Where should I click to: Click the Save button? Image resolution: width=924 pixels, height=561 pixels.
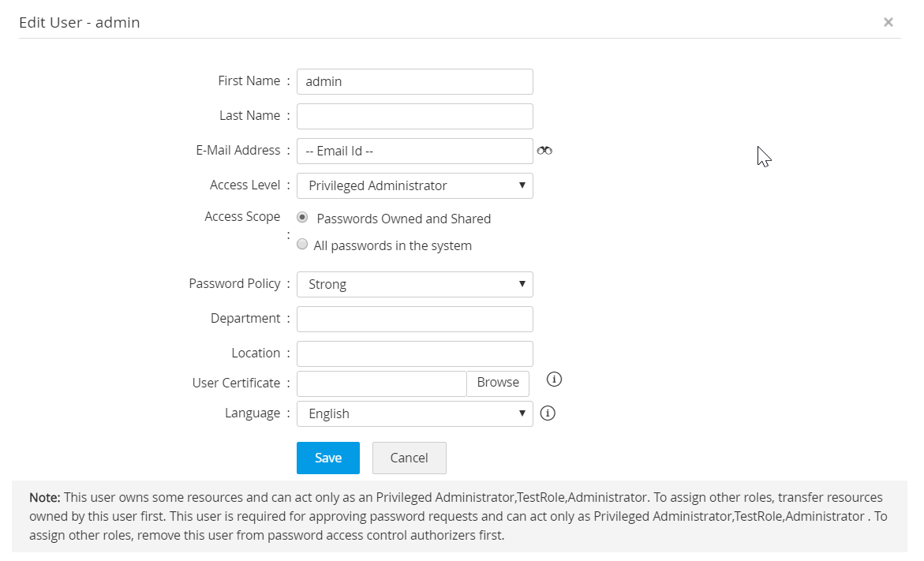click(x=327, y=458)
